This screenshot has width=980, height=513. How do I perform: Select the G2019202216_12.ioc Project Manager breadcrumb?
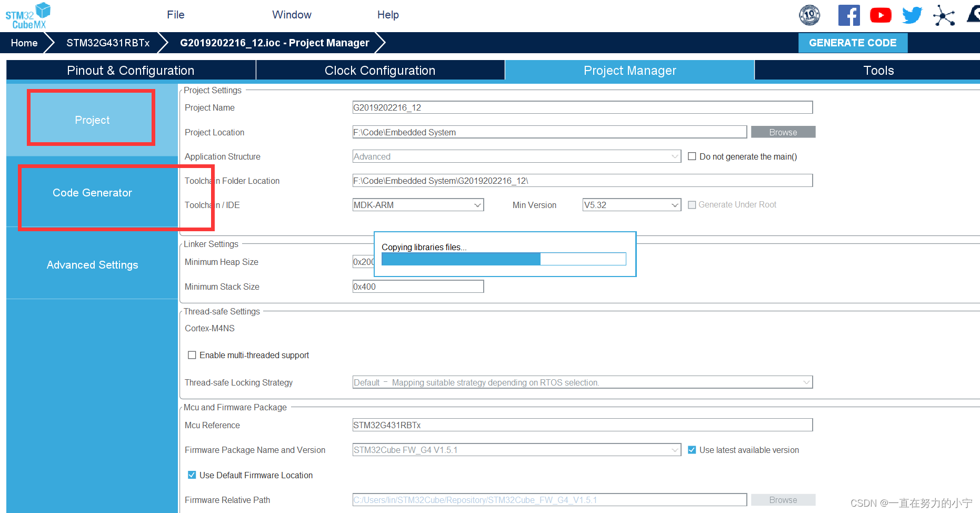click(274, 43)
